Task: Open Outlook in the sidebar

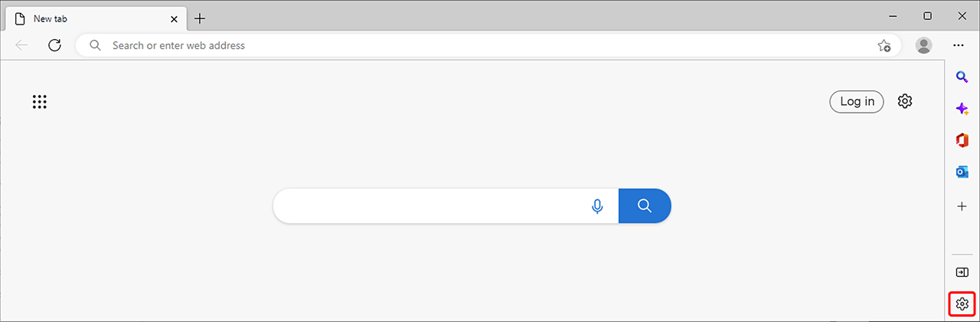Action: point(962,172)
